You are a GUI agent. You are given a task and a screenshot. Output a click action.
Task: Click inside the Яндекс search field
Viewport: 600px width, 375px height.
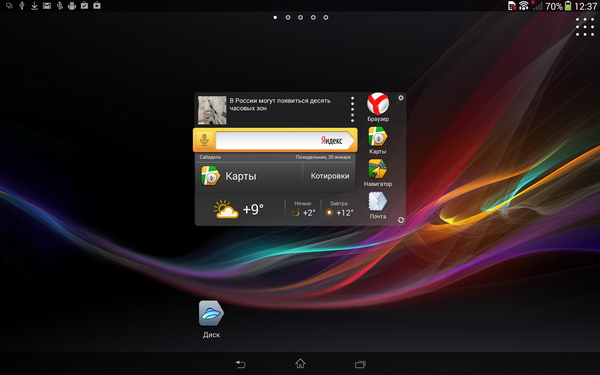(x=285, y=140)
